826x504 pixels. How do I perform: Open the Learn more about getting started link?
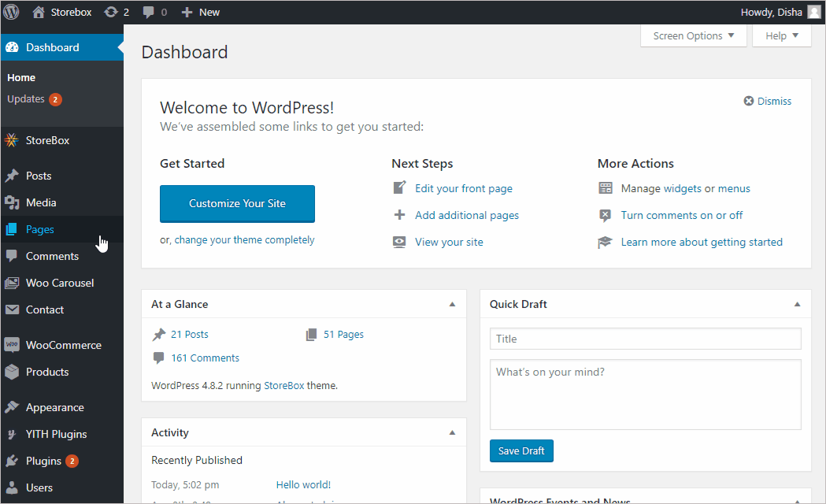(x=702, y=243)
